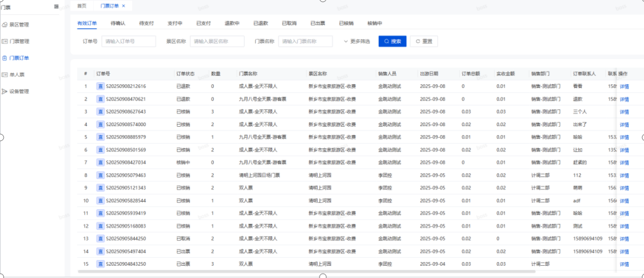Close the 门票订单 tab with its X
644x278 pixels.
click(x=123, y=6)
